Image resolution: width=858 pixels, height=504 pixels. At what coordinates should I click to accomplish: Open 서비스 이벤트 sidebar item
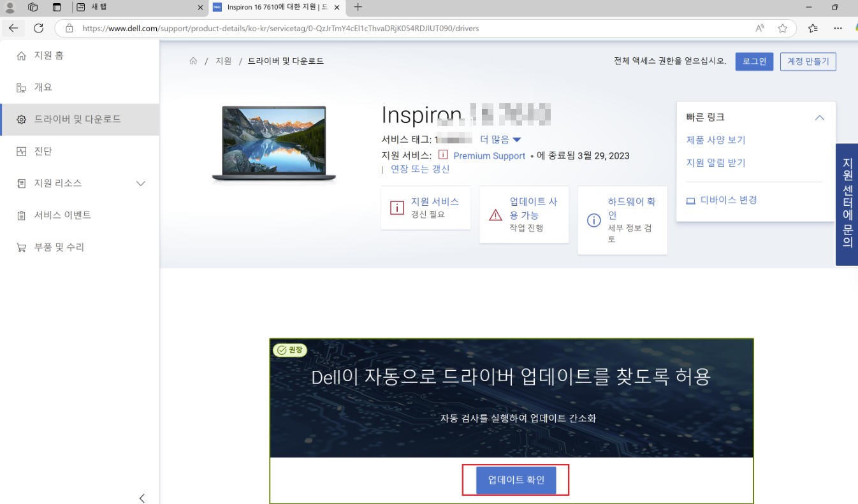tap(80, 215)
